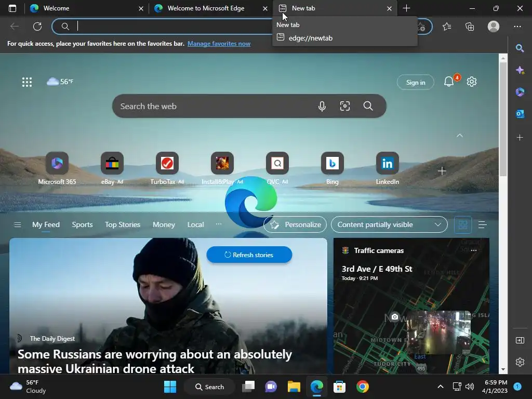The width and height of the screenshot is (532, 399).
Task: Open the Ukrainian drone attack headline
Action: [155, 362]
